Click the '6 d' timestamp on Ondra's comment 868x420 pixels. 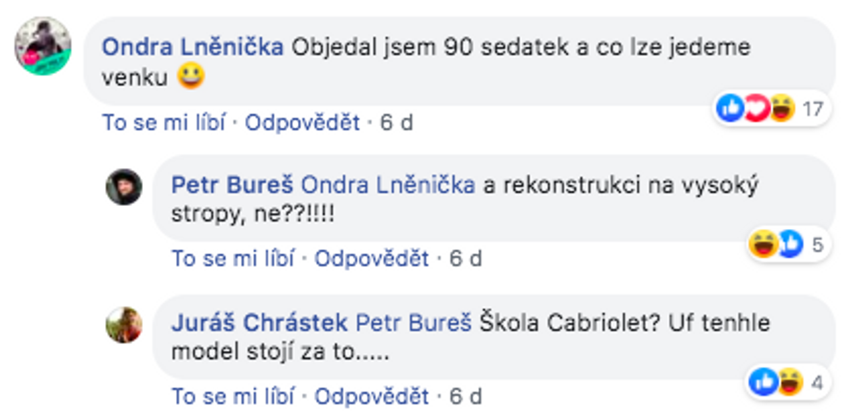click(x=396, y=123)
